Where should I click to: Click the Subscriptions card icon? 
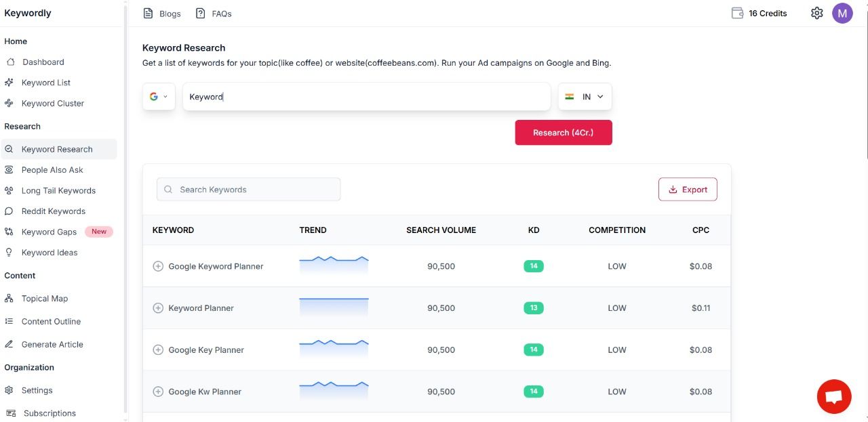pos(10,413)
